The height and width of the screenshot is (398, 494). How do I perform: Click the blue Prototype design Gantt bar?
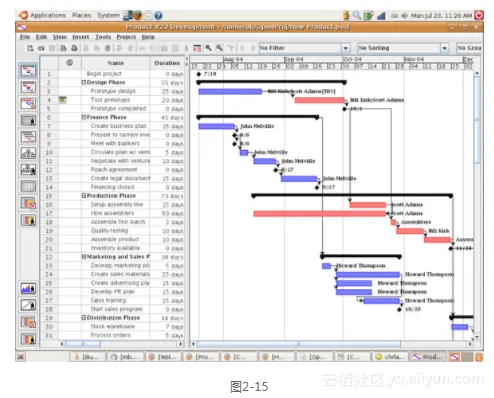coord(230,91)
